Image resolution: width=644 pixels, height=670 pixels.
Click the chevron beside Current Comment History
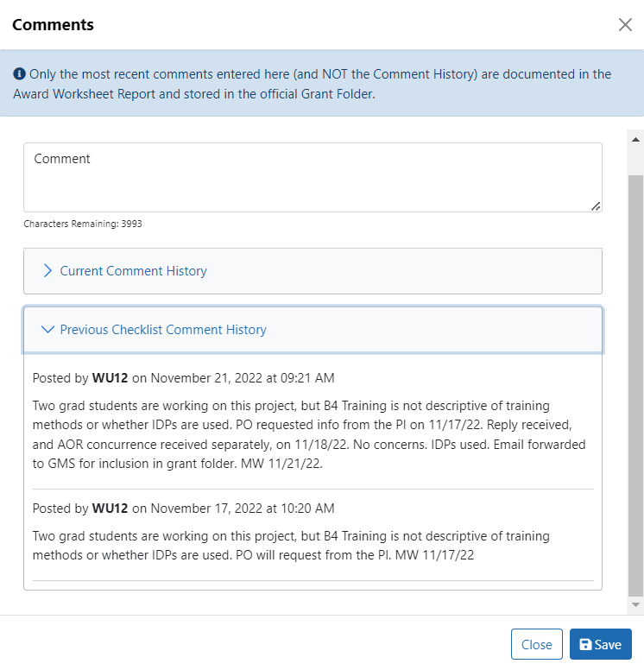(47, 271)
